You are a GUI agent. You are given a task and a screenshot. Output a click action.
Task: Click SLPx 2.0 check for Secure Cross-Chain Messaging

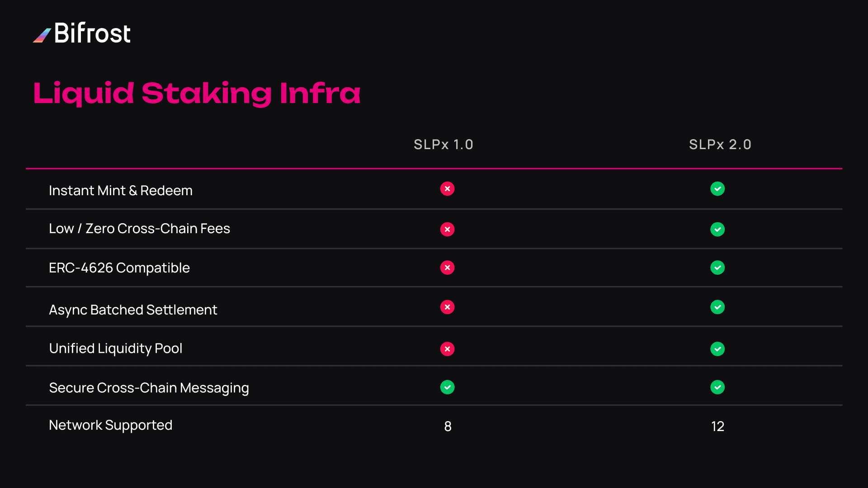[x=717, y=387]
